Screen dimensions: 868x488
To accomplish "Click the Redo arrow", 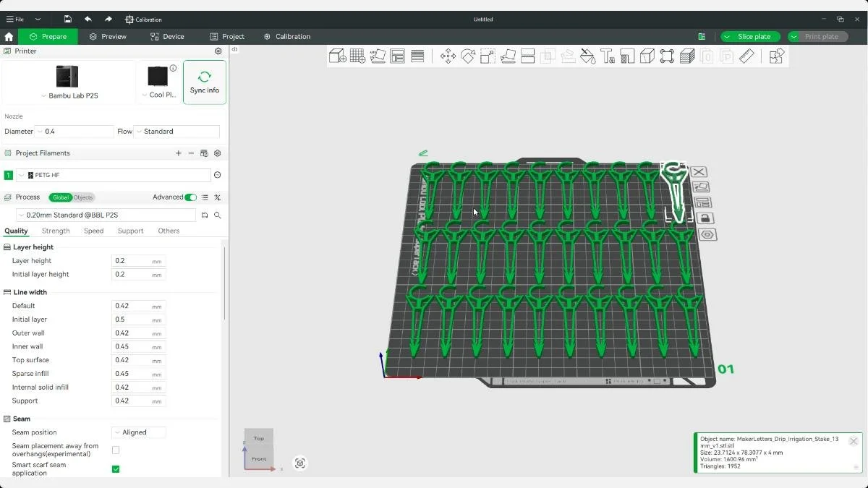I will coord(108,20).
